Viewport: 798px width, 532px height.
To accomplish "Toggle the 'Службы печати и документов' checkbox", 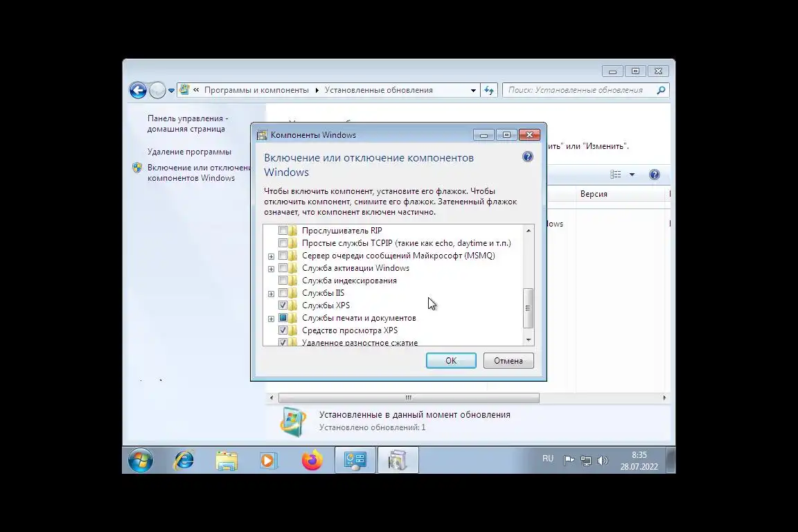I will point(283,318).
